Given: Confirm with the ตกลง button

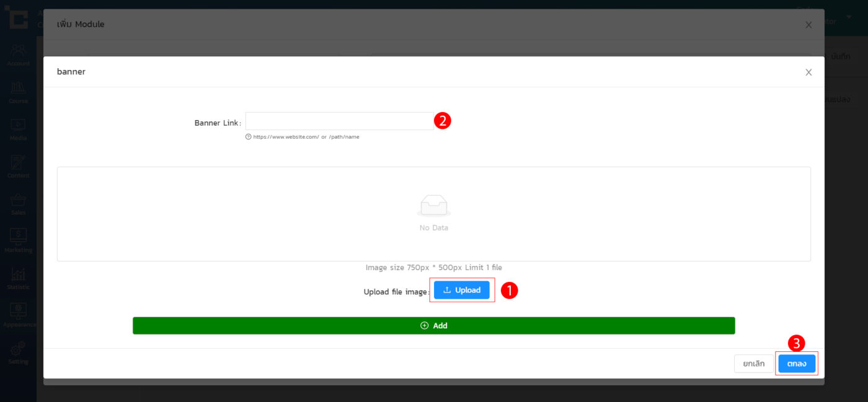Looking at the screenshot, I should pos(797,364).
